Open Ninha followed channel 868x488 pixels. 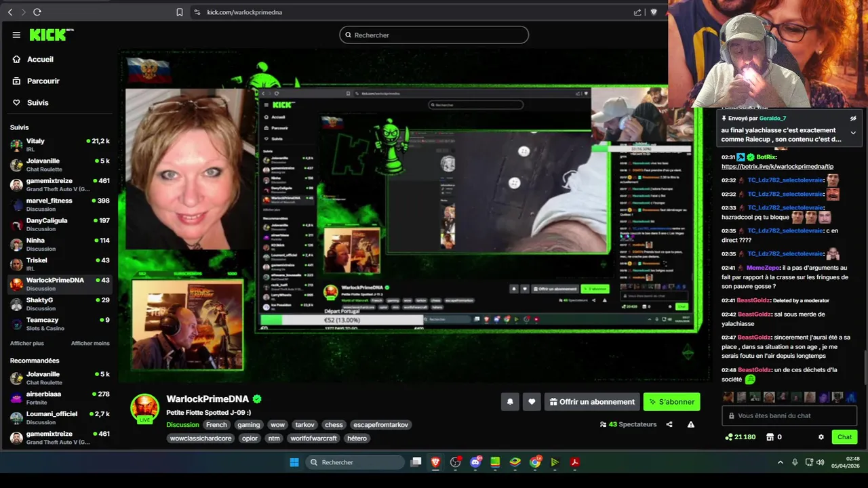click(x=60, y=244)
